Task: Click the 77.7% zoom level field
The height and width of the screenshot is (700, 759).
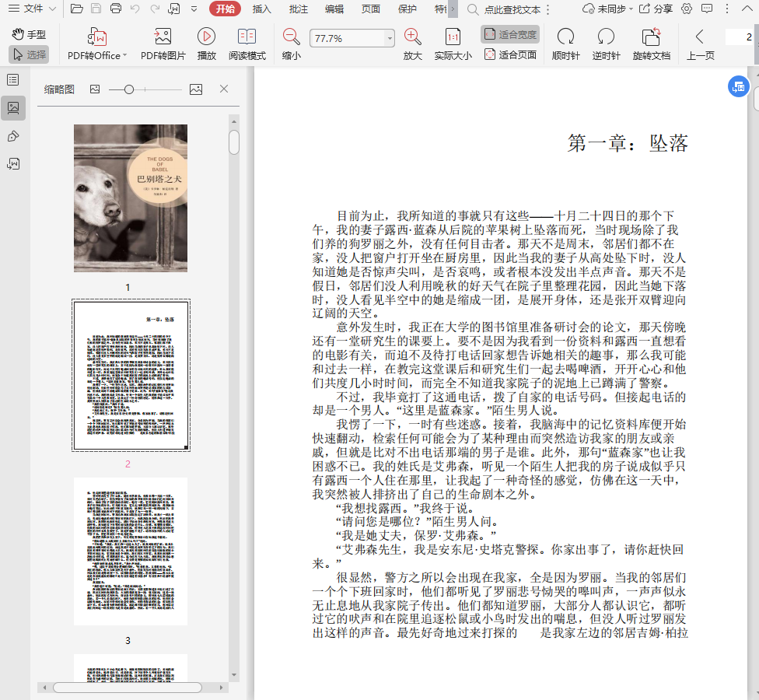Action: [x=347, y=38]
